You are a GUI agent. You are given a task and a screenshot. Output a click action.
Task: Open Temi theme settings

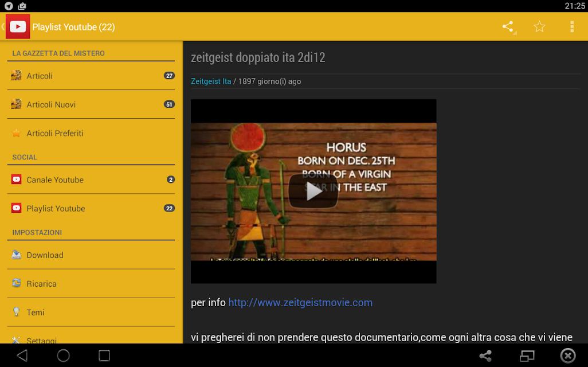coord(91,312)
